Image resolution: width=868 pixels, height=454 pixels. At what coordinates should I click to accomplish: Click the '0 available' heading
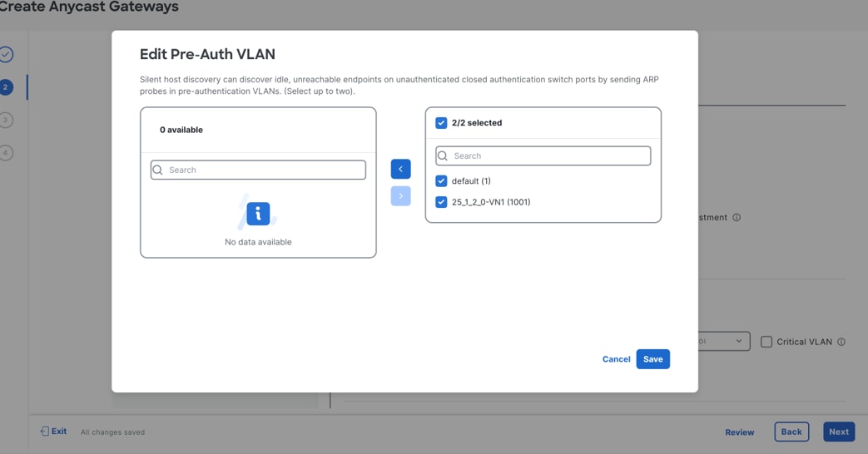[181, 130]
